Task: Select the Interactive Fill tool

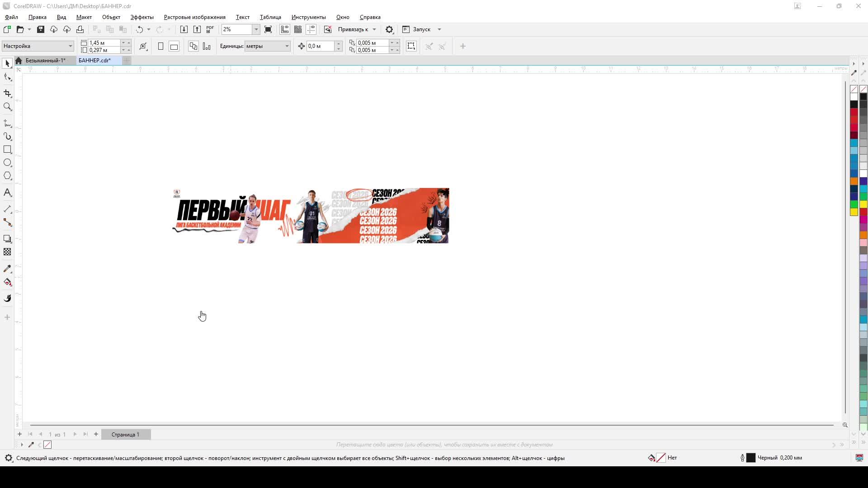Action: pos(7,282)
